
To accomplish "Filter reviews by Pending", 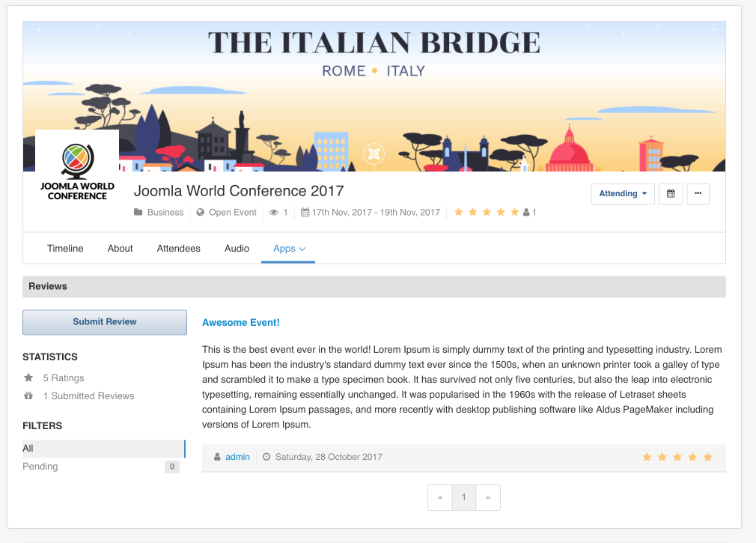I will [40, 467].
